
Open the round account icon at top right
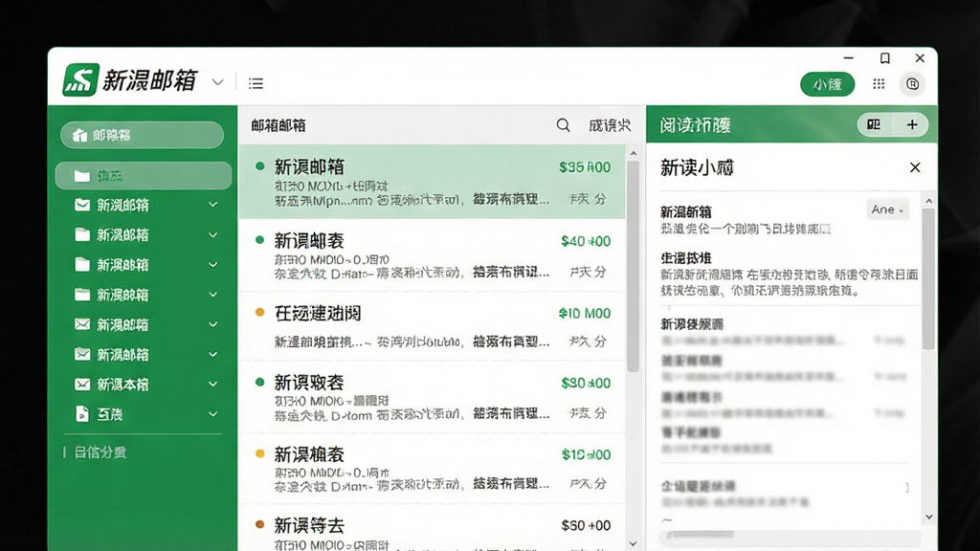[x=912, y=84]
